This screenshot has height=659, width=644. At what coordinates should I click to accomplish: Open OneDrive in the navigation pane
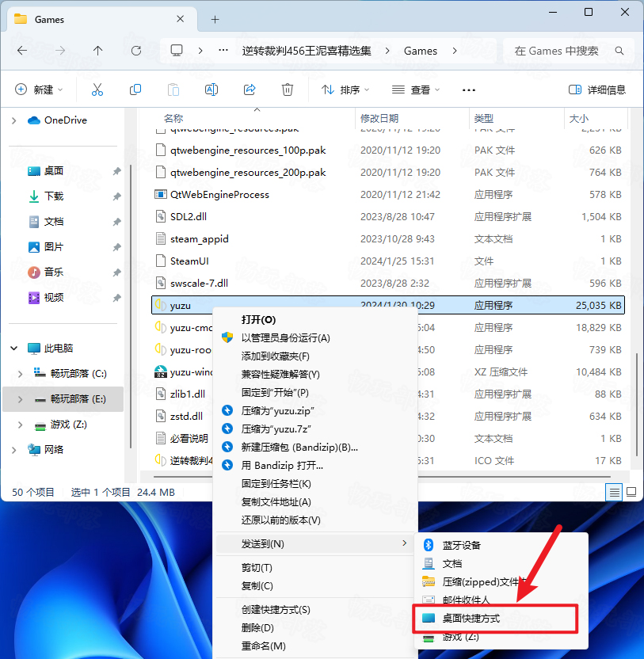[57, 120]
